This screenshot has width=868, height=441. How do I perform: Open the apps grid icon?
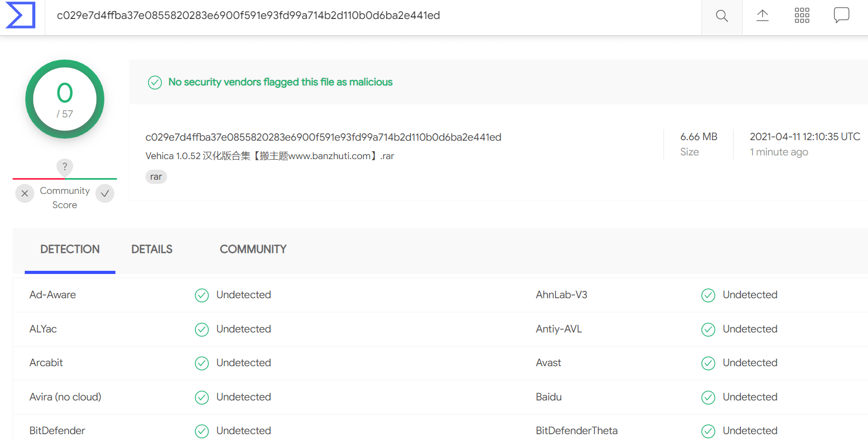pos(802,15)
